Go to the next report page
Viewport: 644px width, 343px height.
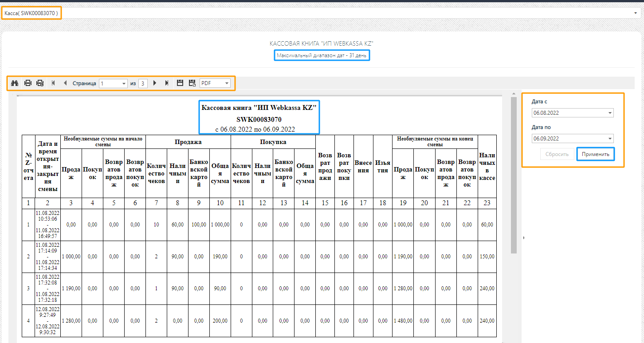(x=155, y=83)
